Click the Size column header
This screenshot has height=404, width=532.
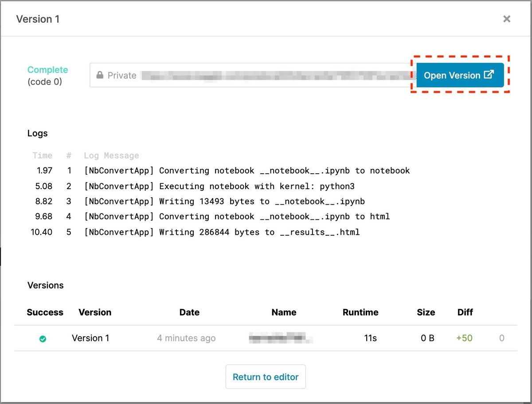tap(426, 312)
